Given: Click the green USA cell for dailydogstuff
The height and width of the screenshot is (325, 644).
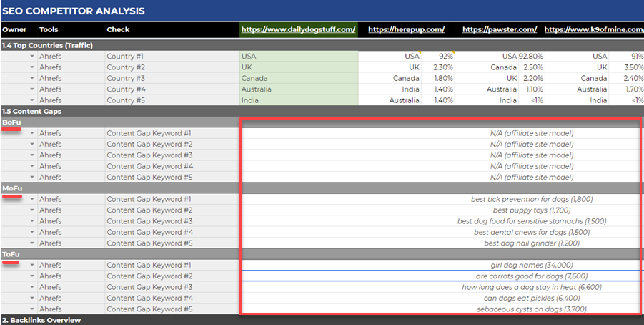Looking at the screenshot, I should (298, 56).
